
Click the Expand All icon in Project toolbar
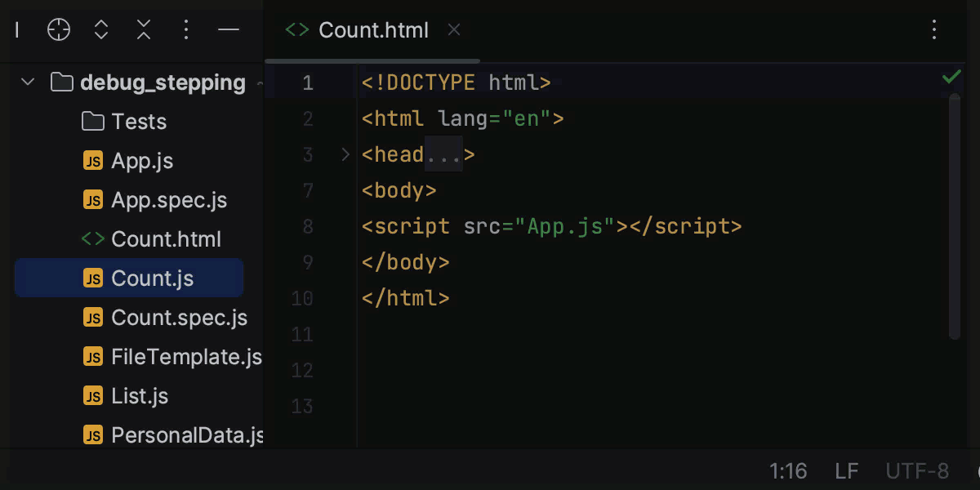tap(100, 29)
